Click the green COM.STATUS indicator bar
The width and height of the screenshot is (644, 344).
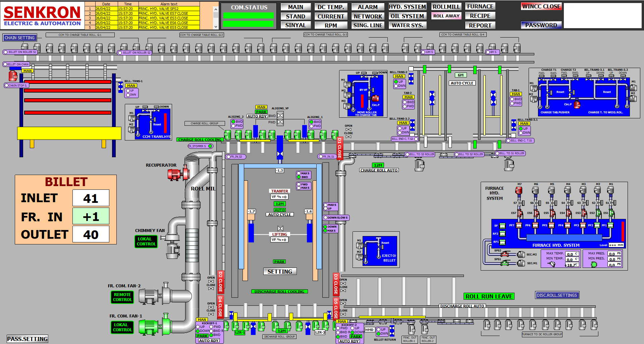coord(248,16)
